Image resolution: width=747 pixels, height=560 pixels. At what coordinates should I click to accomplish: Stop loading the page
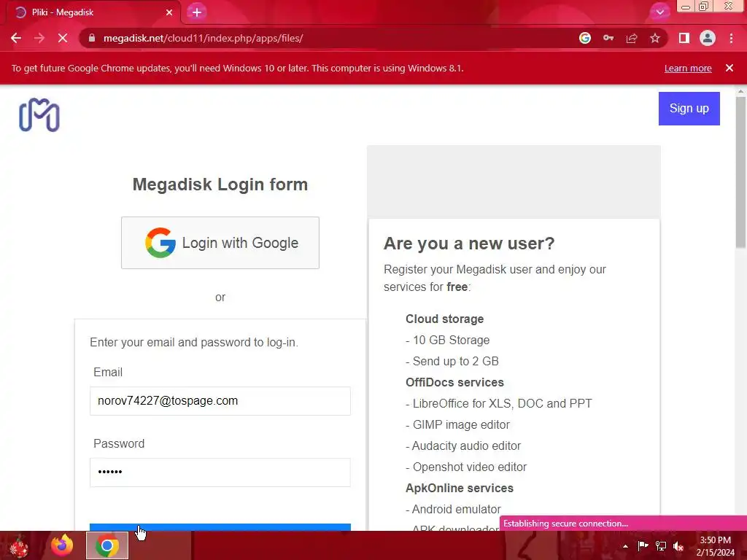63,38
